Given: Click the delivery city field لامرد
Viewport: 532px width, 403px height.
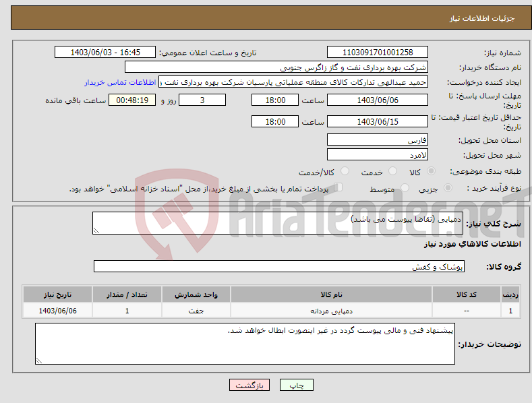Looking at the screenshot, I should point(378,155).
